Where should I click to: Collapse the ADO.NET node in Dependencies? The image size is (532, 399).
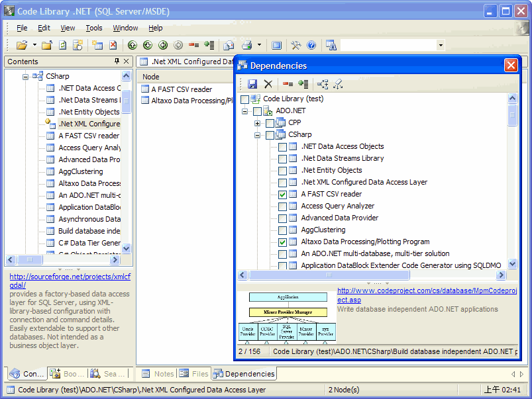click(244, 111)
